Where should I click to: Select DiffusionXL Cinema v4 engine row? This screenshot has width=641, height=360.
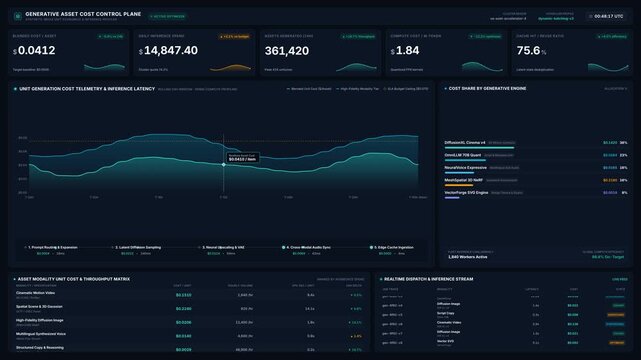(x=536, y=144)
